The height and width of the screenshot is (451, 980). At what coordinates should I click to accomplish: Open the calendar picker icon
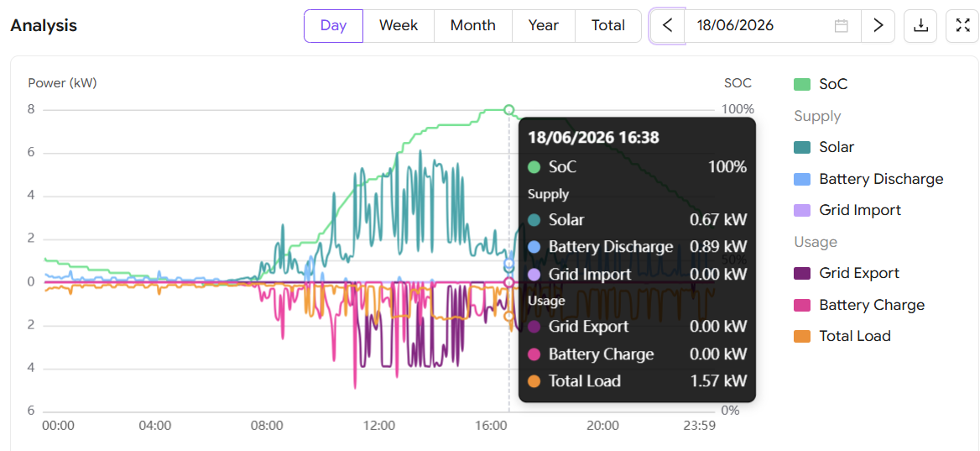click(x=842, y=26)
